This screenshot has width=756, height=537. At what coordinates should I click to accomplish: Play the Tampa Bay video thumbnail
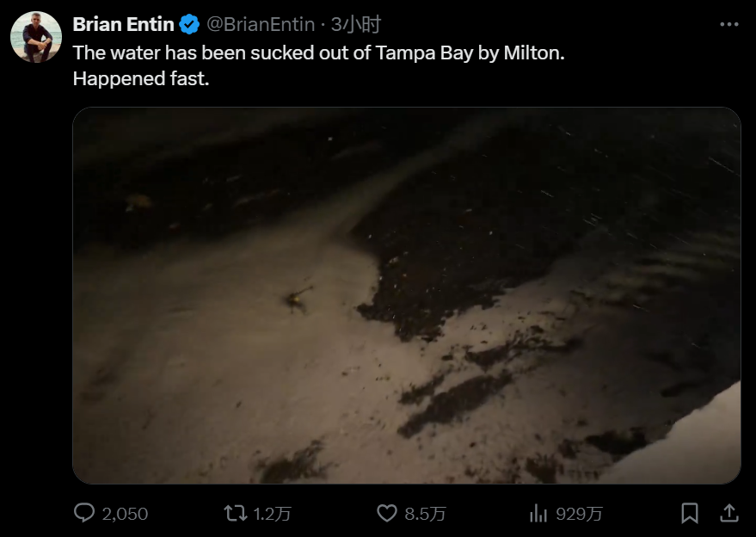coord(406,294)
